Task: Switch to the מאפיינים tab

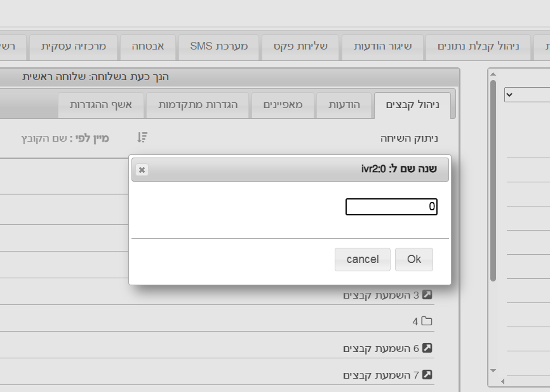Action: 283,105
